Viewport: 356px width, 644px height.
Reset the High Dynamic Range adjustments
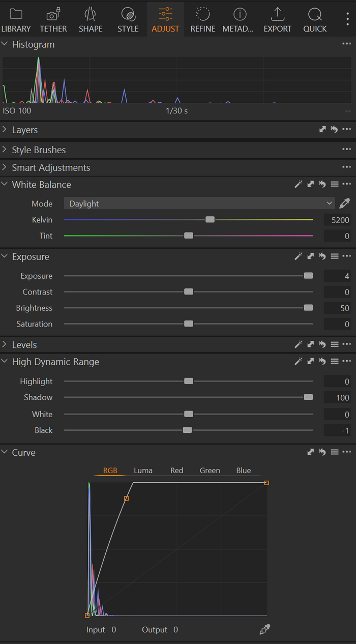[x=322, y=362]
